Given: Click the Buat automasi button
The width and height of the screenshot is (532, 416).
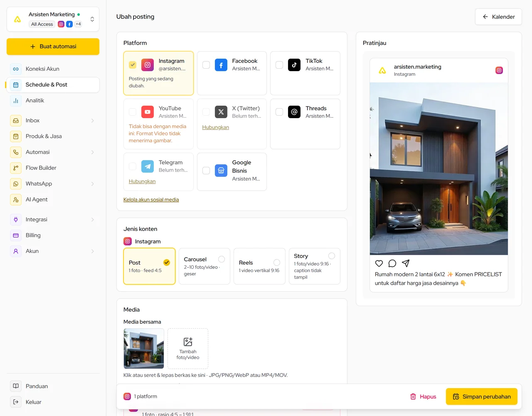Looking at the screenshot, I should pos(53,47).
